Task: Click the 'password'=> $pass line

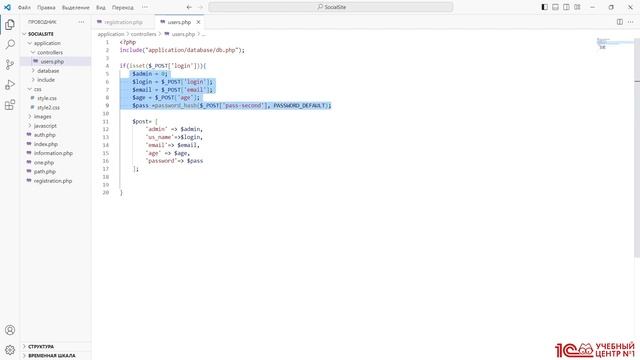Action: coord(174,161)
